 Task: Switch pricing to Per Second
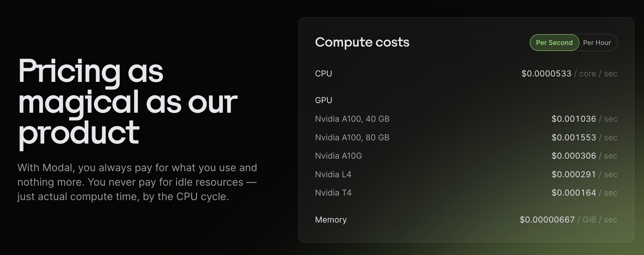click(554, 43)
